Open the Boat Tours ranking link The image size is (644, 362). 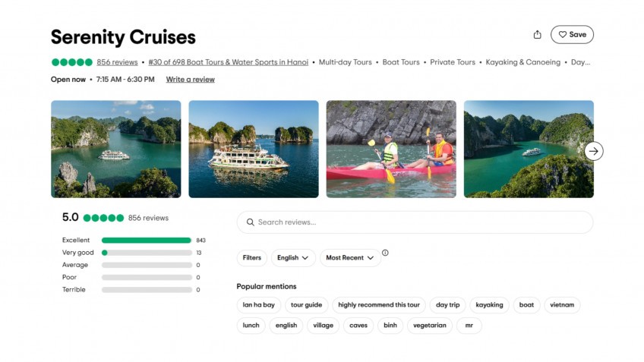click(228, 62)
